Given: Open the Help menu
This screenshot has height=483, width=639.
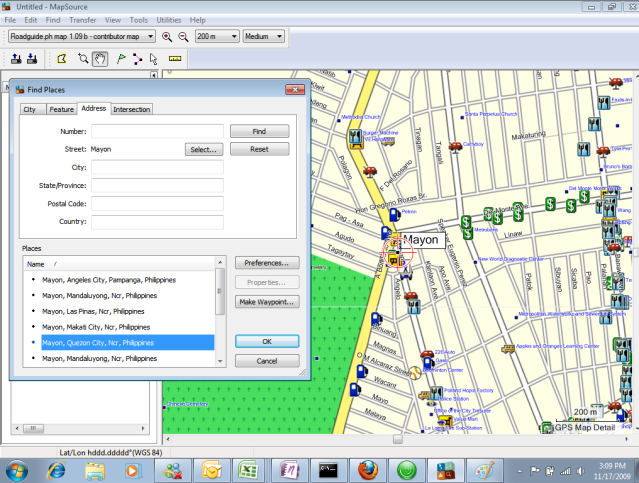Looking at the screenshot, I should click(197, 20).
